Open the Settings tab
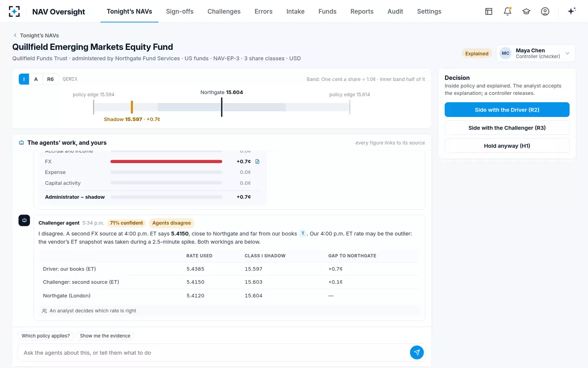This screenshot has height=368, width=588. tap(429, 11)
